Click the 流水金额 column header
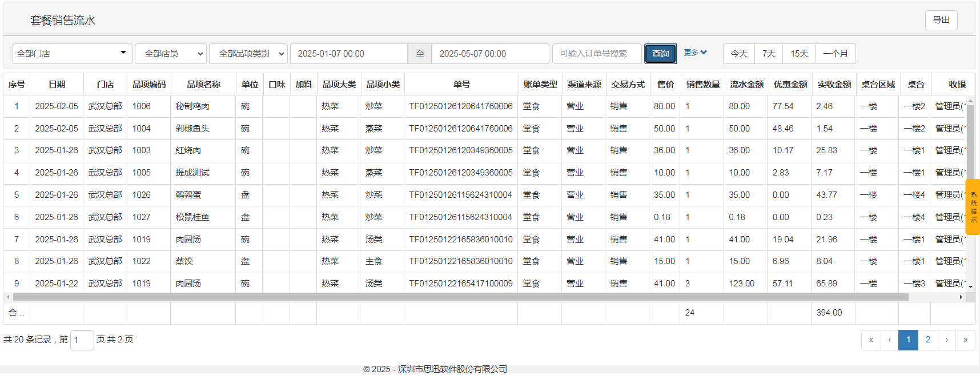 pyautogui.click(x=746, y=84)
